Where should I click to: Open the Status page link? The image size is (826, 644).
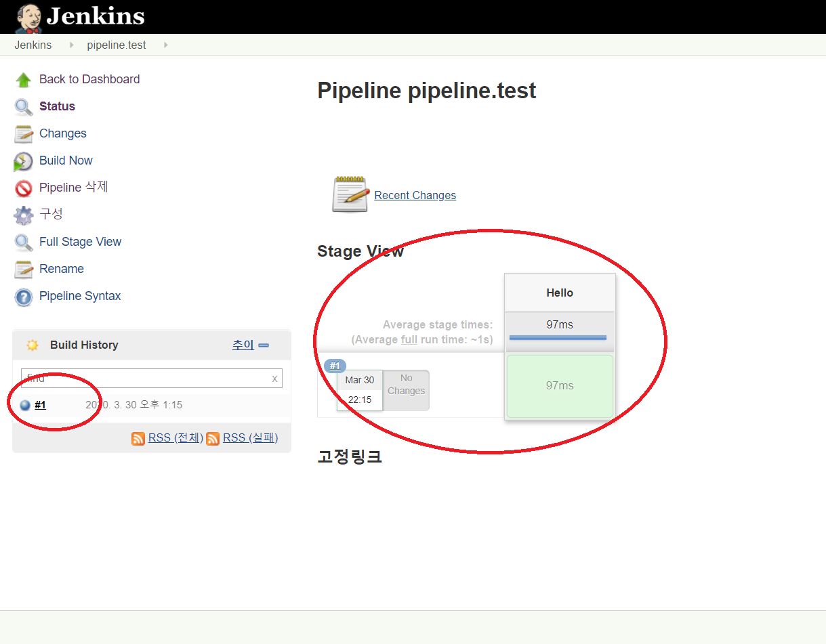click(57, 106)
